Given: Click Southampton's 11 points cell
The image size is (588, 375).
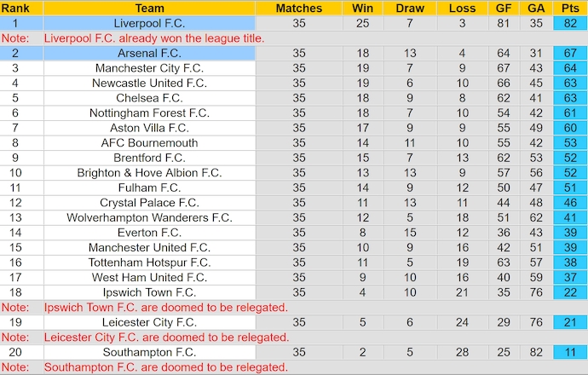Looking at the screenshot, I should click(570, 352).
